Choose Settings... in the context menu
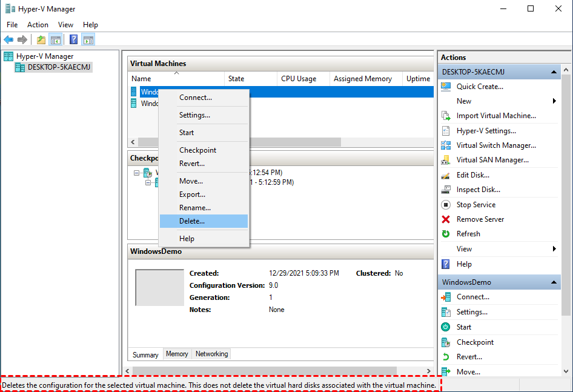 pyautogui.click(x=204, y=115)
